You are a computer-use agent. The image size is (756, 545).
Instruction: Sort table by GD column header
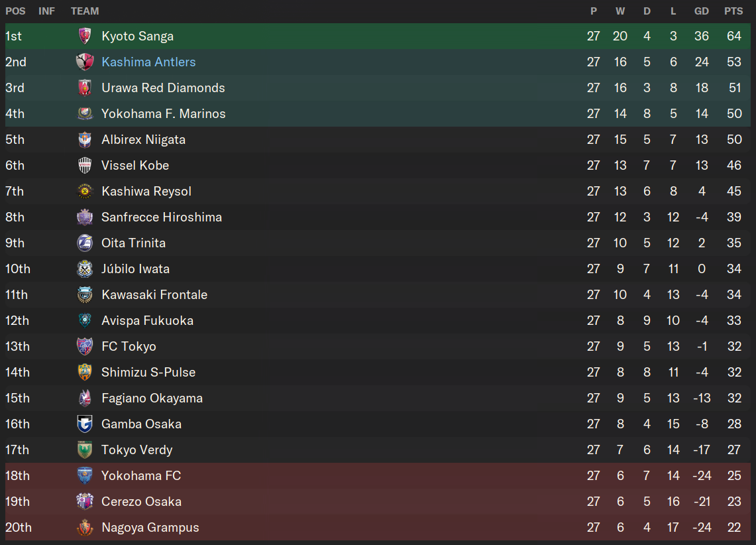point(702,11)
